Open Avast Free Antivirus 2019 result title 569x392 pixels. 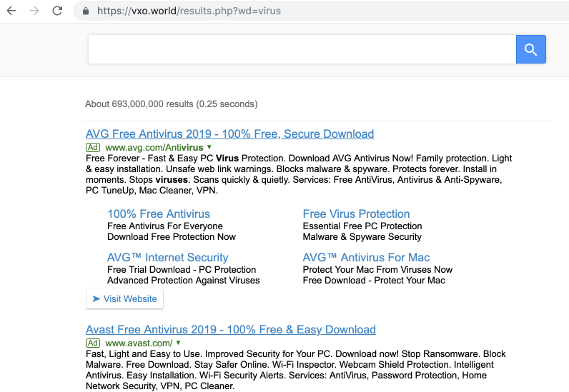230,330
